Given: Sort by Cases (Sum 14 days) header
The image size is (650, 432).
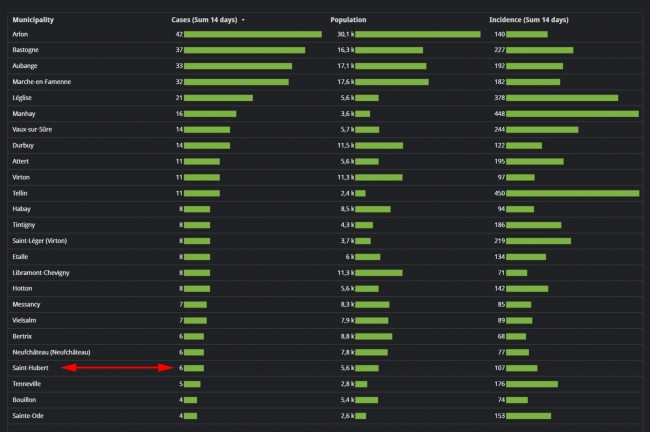Looking at the screenshot, I should pos(204,20).
